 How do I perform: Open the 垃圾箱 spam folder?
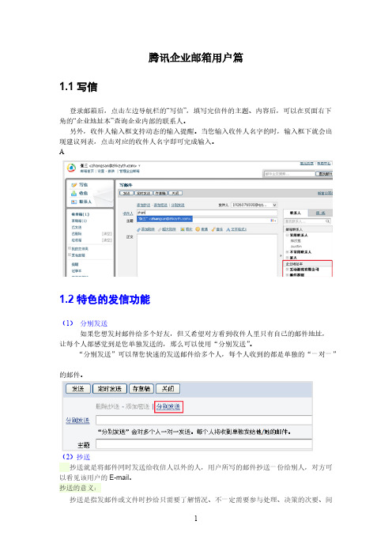point(77,240)
